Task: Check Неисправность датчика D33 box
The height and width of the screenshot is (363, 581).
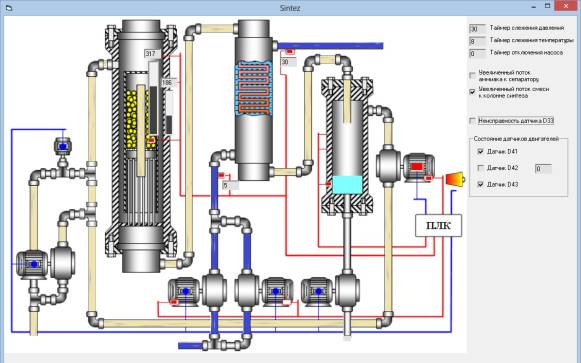Action: (472, 121)
